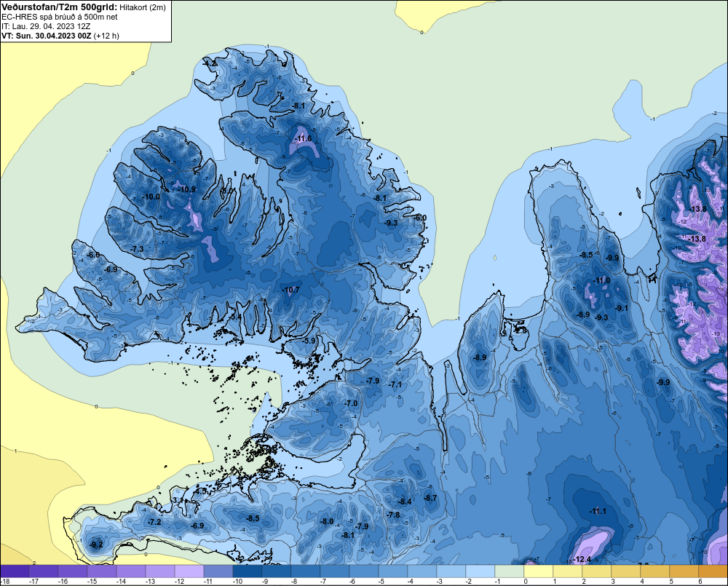Click the -10.7 temperature label

pyautogui.click(x=291, y=290)
